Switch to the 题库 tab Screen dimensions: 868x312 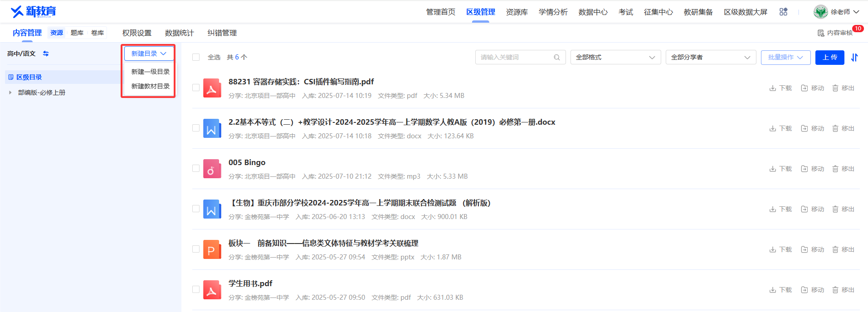point(77,33)
